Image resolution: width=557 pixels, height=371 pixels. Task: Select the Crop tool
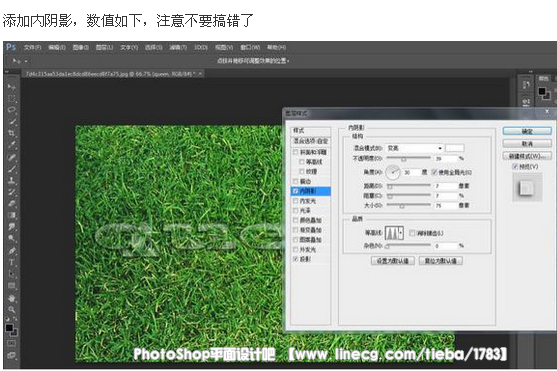(11, 133)
